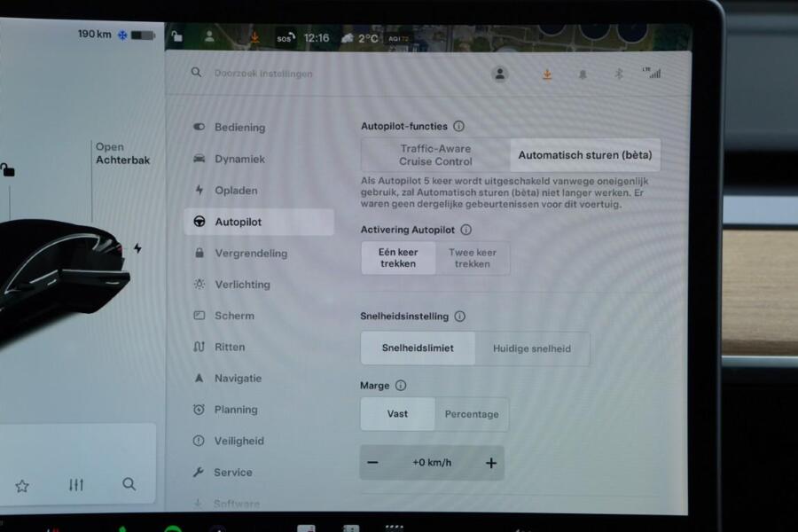Choose Twee keer trekken activation
This screenshot has width=798, height=532.
point(473,258)
